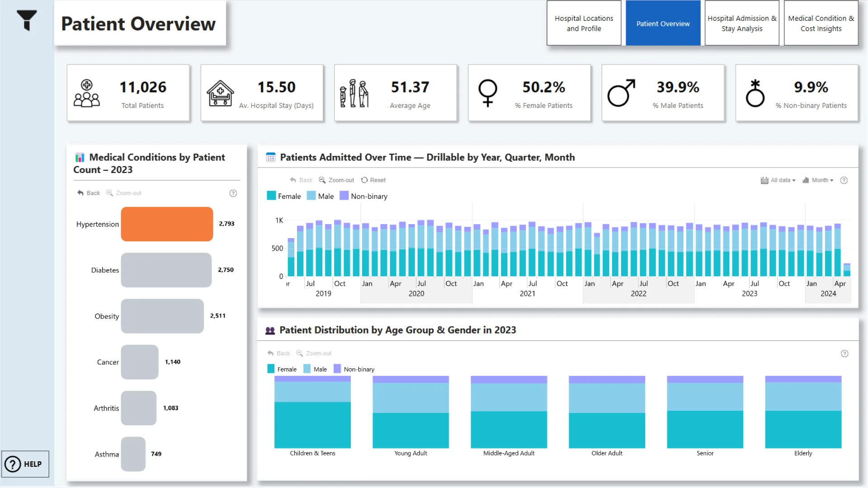Click the 2022 year axis label
This screenshot has height=488, width=868.
click(638, 294)
